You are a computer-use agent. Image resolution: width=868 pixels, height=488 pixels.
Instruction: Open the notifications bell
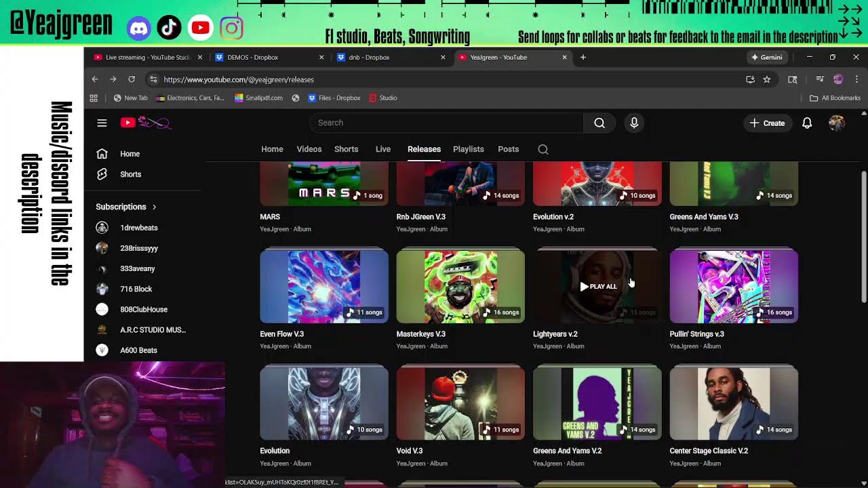807,123
